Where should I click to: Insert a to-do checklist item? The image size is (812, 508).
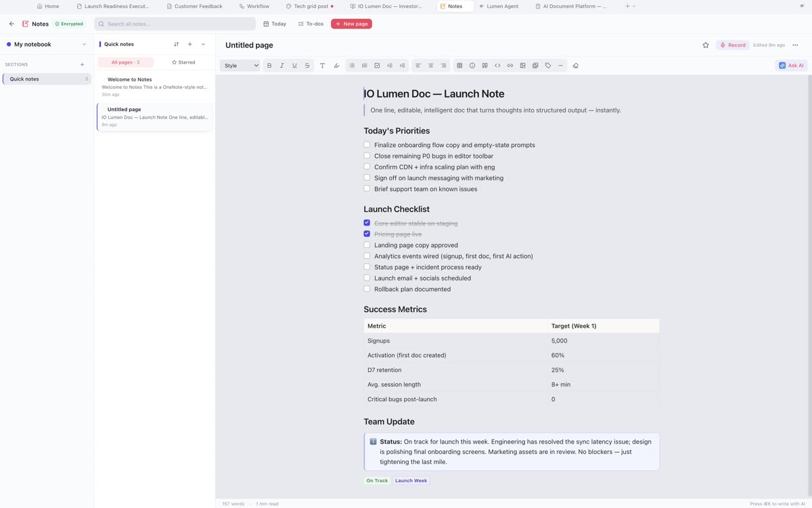tap(377, 66)
